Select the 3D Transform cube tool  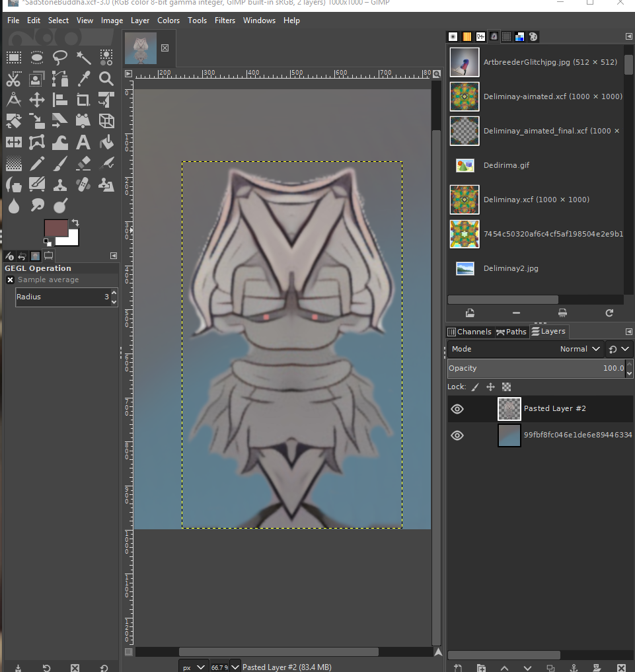106,122
